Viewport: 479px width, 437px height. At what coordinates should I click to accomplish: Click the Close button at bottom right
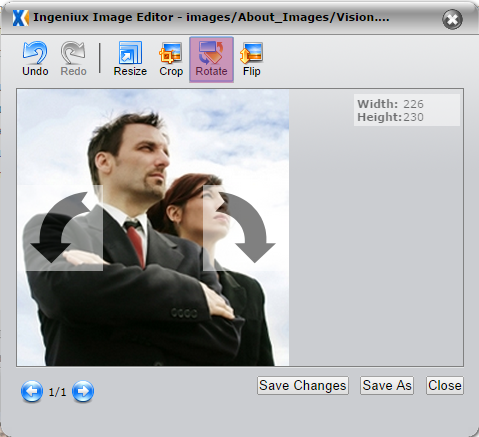coord(445,386)
